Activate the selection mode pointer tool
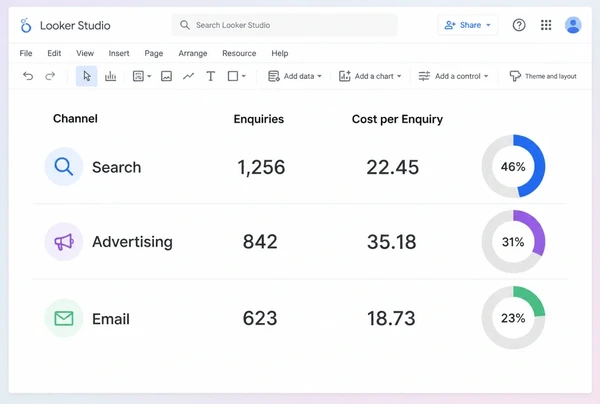The height and width of the screenshot is (404, 600). click(87, 76)
